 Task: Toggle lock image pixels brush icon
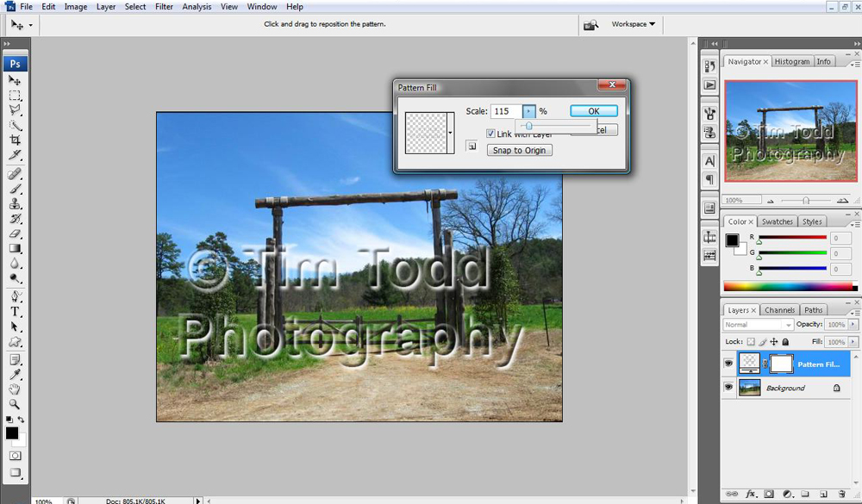tap(763, 342)
